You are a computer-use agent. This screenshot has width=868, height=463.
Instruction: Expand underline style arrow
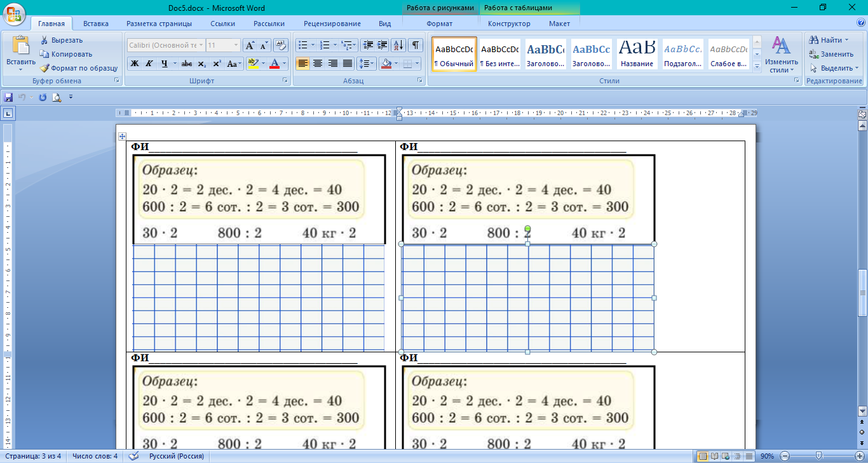tap(175, 64)
